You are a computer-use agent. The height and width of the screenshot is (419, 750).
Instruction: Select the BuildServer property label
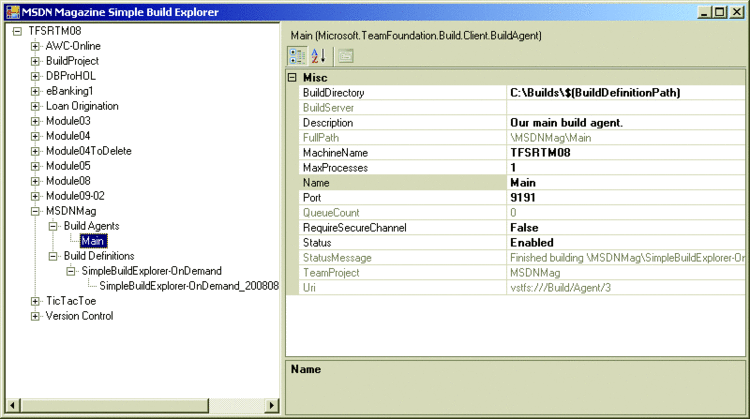click(328, 108)
